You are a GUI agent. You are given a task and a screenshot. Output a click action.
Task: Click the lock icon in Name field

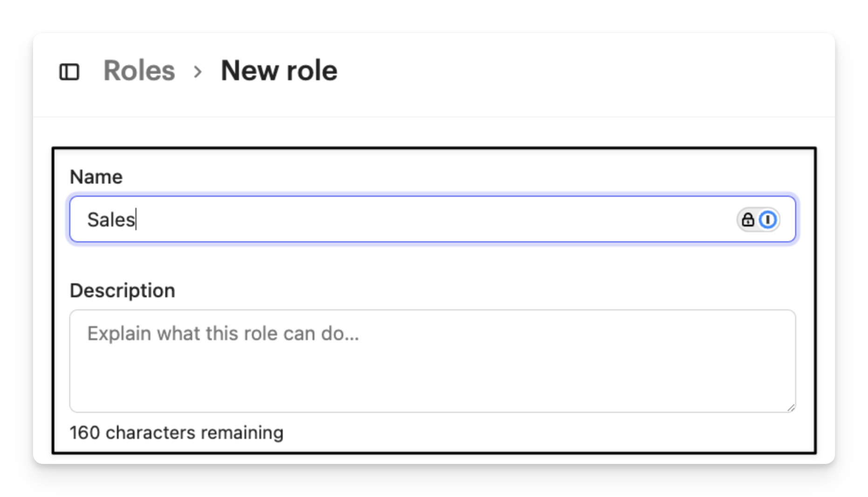coord(747,219)
